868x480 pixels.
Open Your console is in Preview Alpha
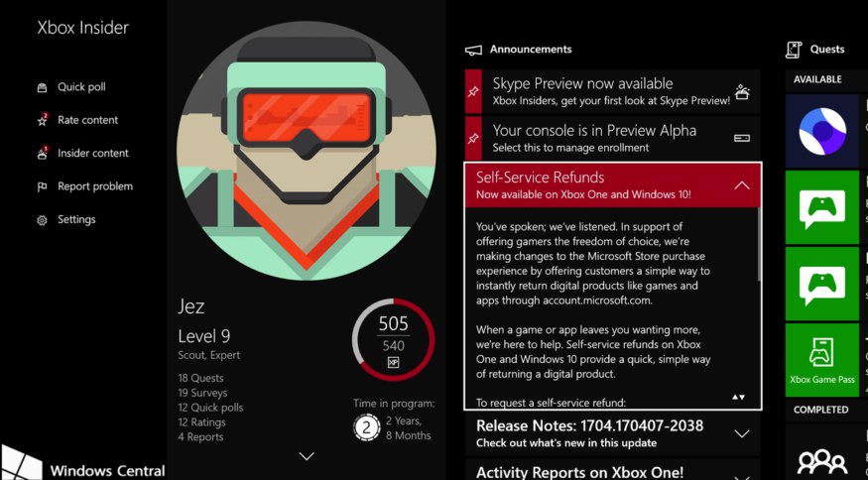coord(613,139)
